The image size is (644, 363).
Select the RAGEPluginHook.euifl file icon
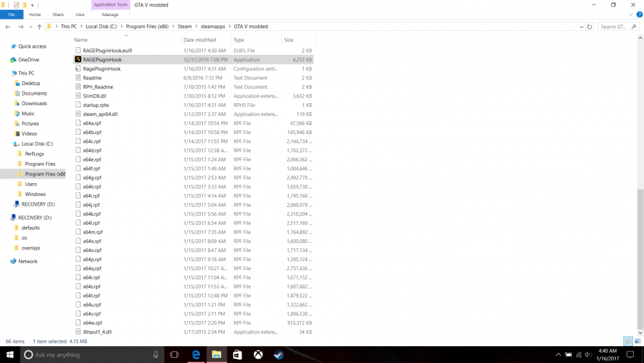(78, 50)
